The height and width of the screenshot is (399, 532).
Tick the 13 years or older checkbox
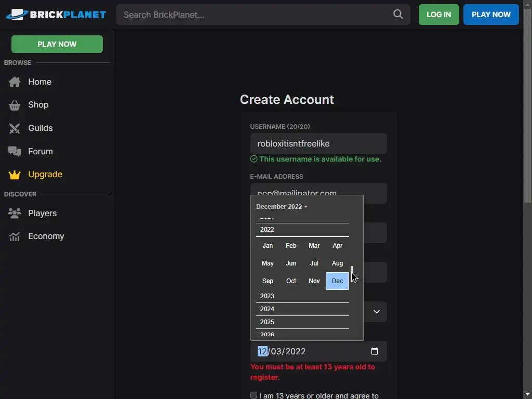(254, 395)
